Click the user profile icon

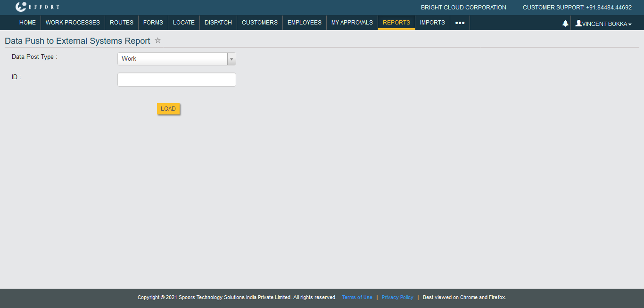click(578, 23)
